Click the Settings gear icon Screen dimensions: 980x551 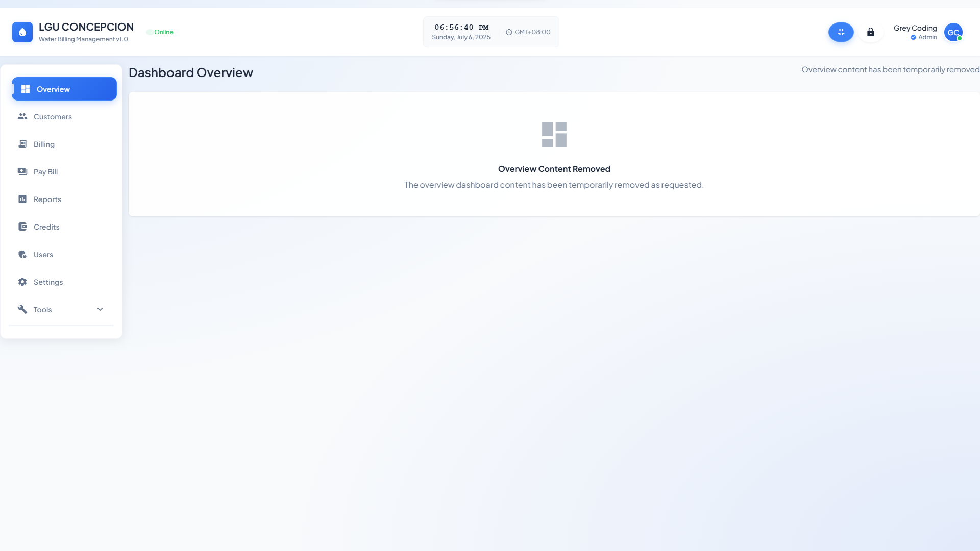[x=22, y=282]
